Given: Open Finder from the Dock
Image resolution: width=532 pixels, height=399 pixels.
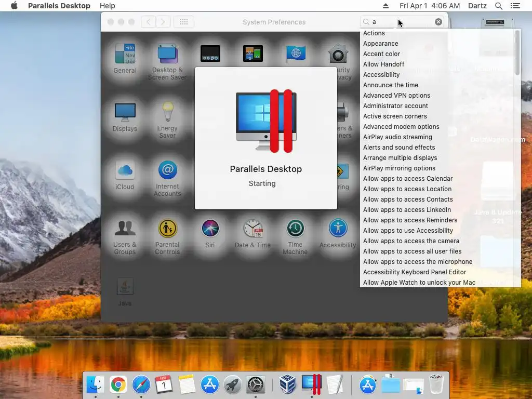Looking at the screenshot, I should [96, 384].
